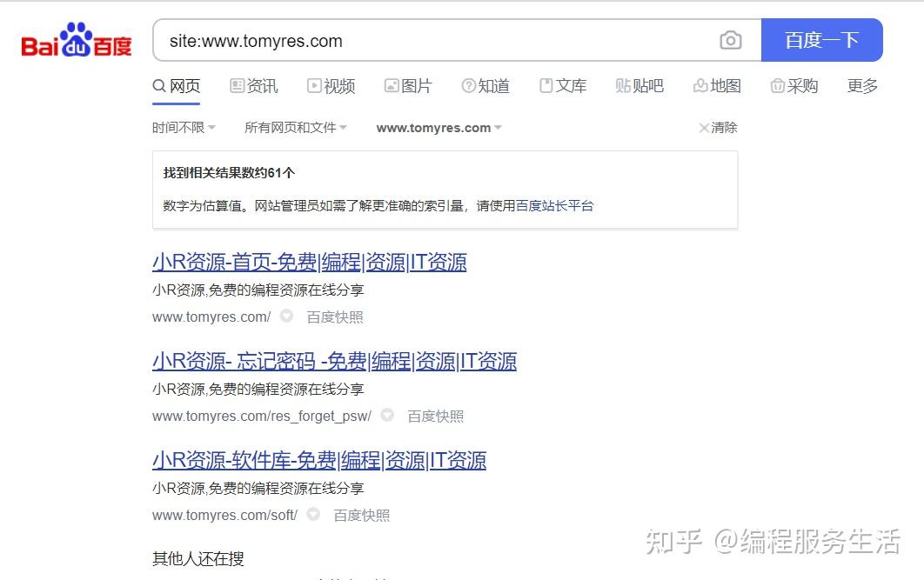Open result 小R资源- 忘记密码 -免费|编程
Viewport: 924px width, 580px height.
pyautogui.click(x=334, y=361)
